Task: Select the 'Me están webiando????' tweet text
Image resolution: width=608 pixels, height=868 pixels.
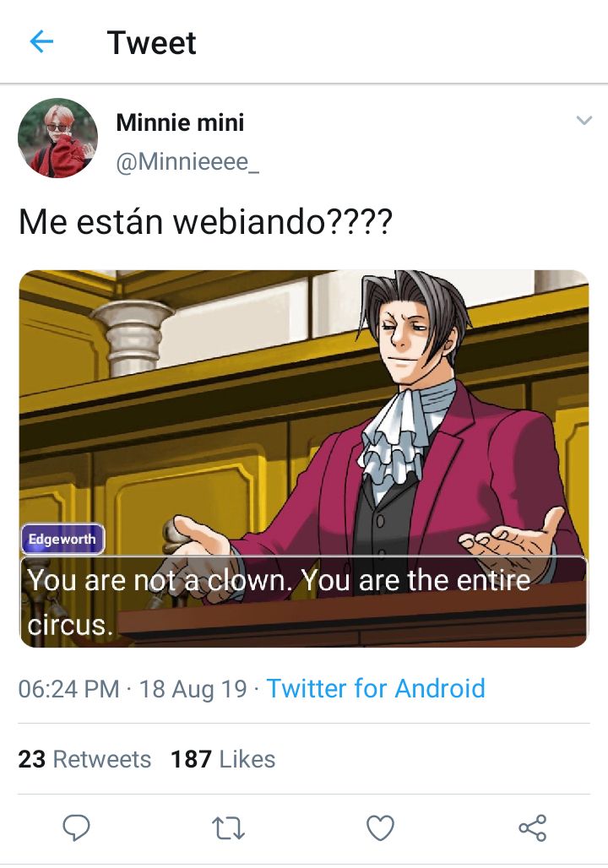Action: pos(205,221)
